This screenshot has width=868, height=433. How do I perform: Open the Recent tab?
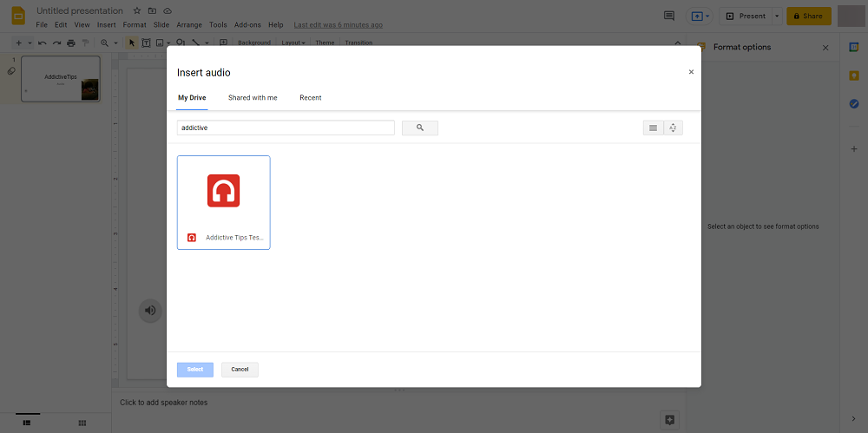click(310, 98)
